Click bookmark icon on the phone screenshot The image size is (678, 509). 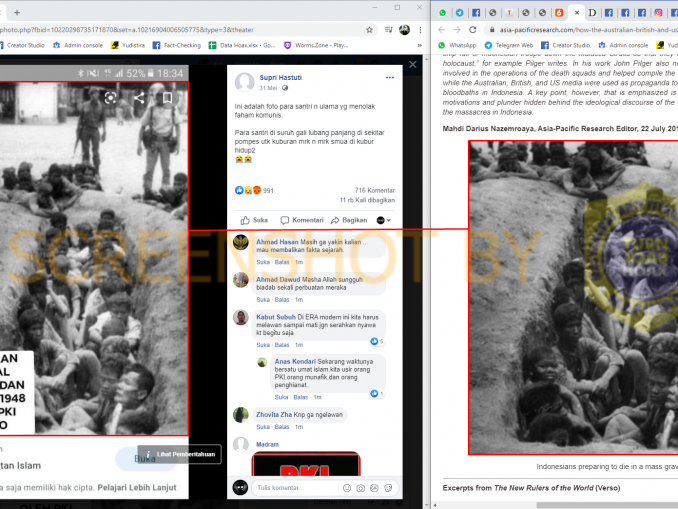coord(167,98)
